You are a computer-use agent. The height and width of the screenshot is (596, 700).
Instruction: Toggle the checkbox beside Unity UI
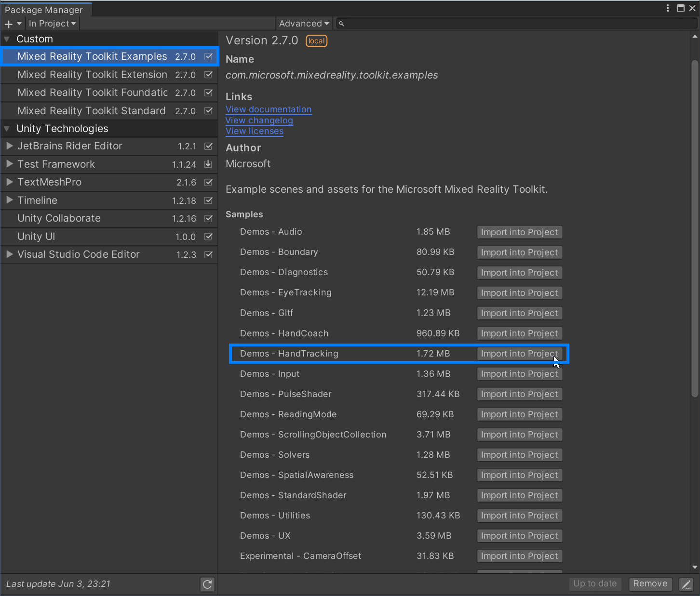(208, 237)
